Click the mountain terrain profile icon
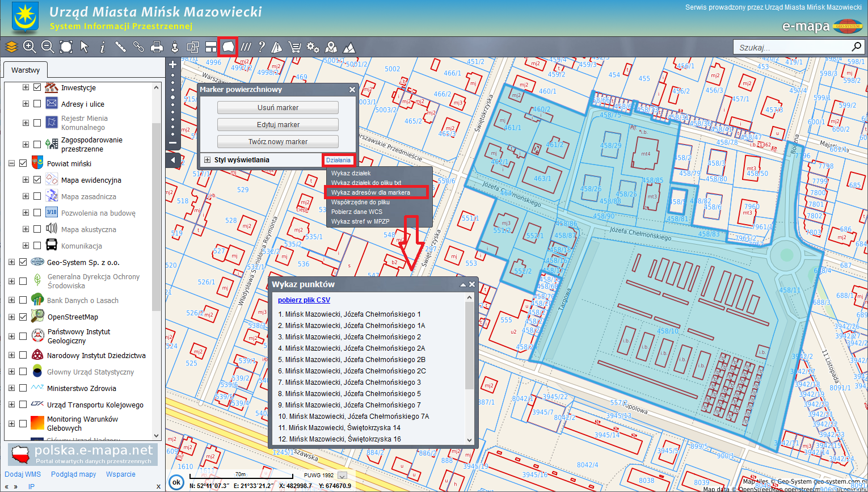The height and width of the screenshot is (492, 868). point(349,47)
